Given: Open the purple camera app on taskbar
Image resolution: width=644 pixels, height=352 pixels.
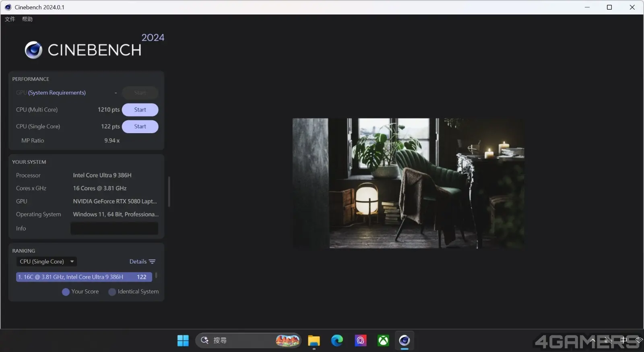Looking at the screenshot, I should [x=360, y=341].
